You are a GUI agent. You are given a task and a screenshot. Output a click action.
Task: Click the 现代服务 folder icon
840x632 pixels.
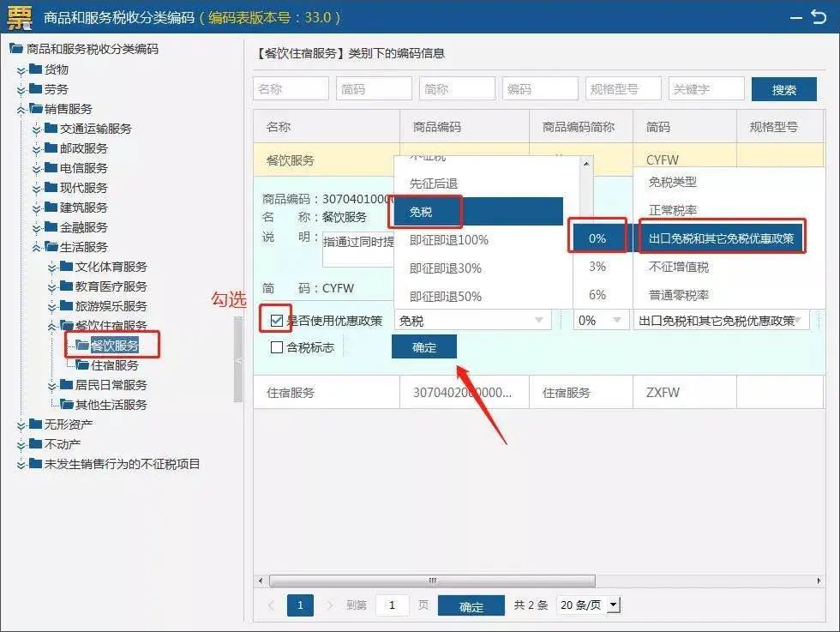[51, 187]
